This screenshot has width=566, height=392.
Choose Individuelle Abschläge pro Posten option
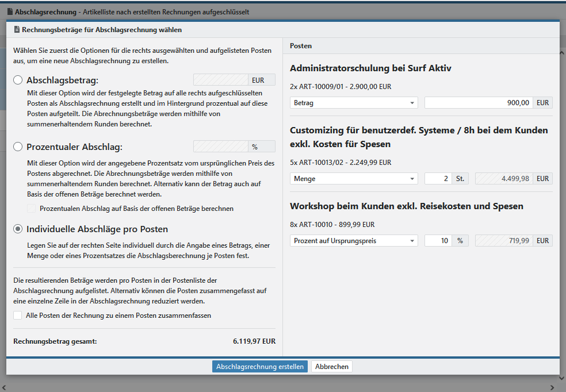18,229
